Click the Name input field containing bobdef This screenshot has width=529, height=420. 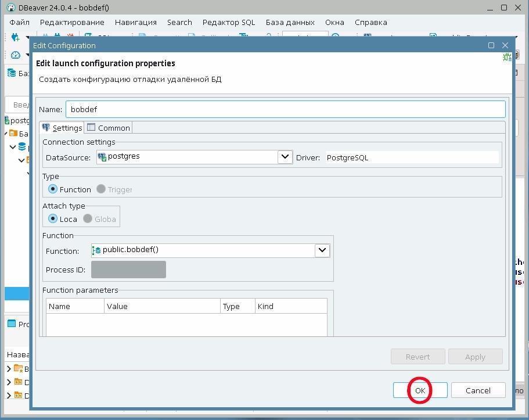pos(285,109)
